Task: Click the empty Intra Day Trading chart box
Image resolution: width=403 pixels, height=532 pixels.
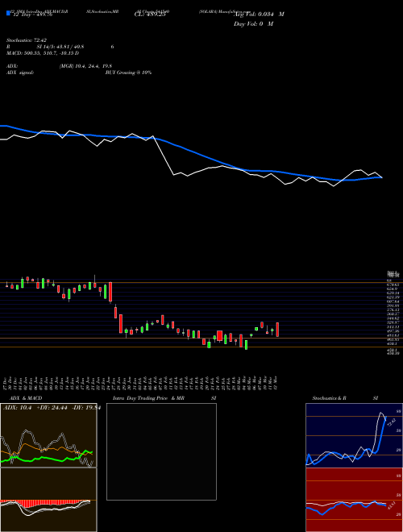Action: click(x=161, y=451)
